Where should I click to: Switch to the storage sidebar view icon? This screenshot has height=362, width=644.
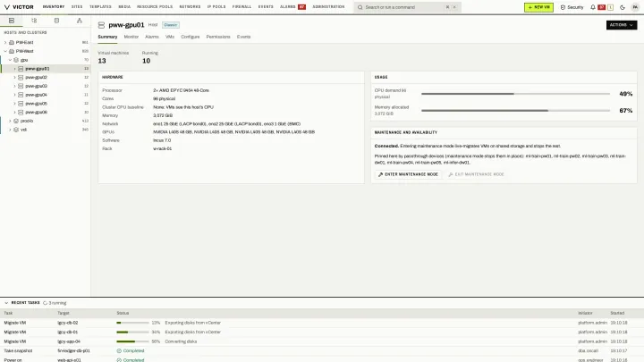click(56, 21)
